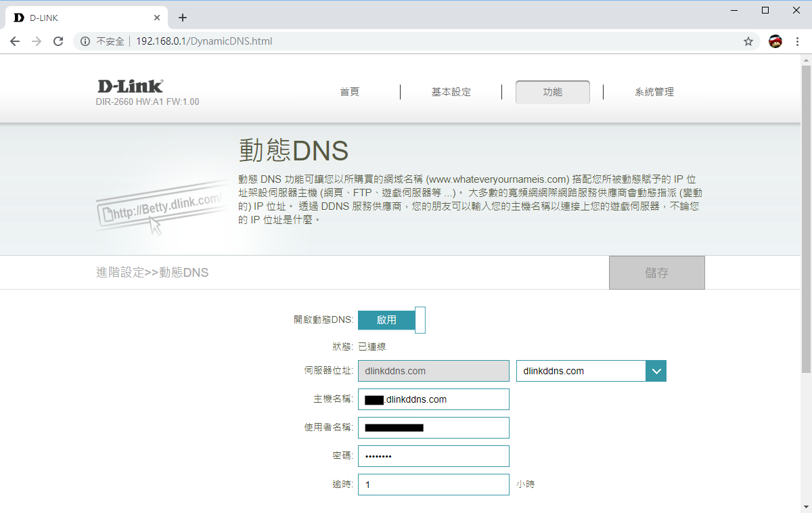This screenshot has width=812, height=513.
Task: Click the 使用者名稱 input field
Action: [x=434, y=428]
